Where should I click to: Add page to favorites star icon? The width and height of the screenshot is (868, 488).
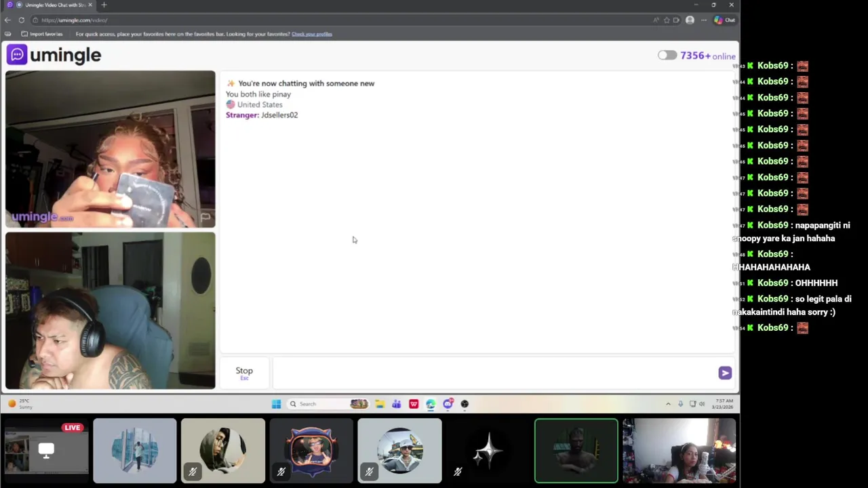667,20
